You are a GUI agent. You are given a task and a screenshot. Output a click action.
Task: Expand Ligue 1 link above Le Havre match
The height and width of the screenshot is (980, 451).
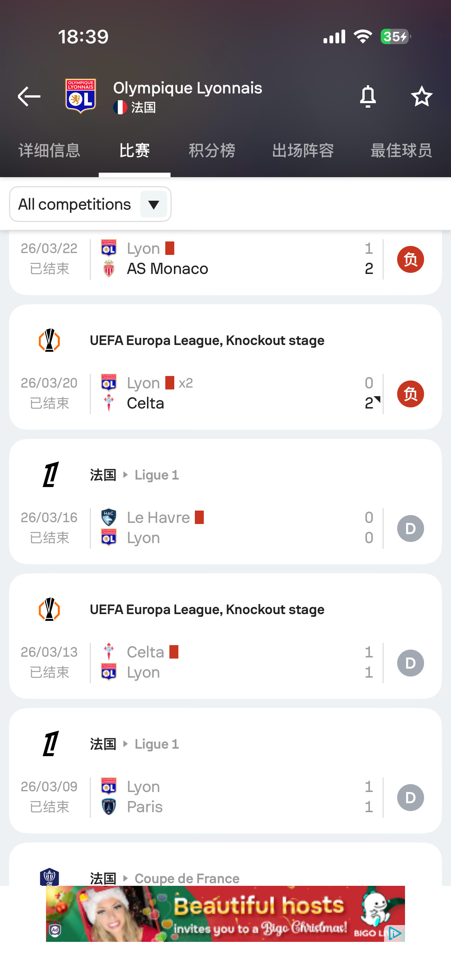156,475
